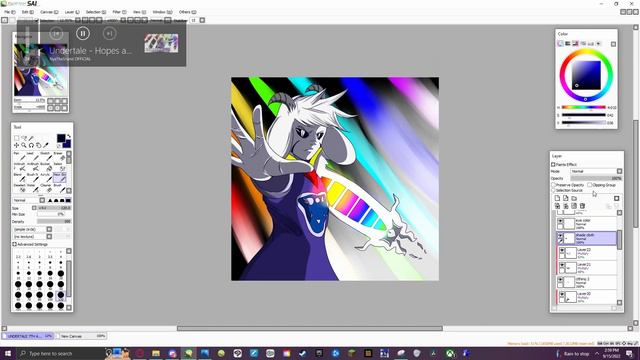Toggle the Paints Effect checkbox
The width and height of the screenshot is (640, 360).
click(x=553, y=164)
